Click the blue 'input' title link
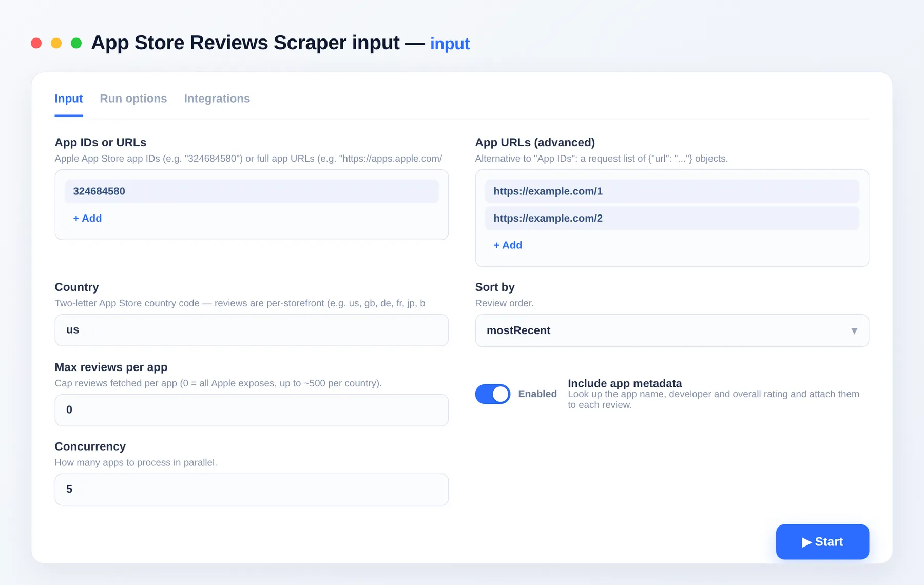924x585 pixels. (450, 44)
